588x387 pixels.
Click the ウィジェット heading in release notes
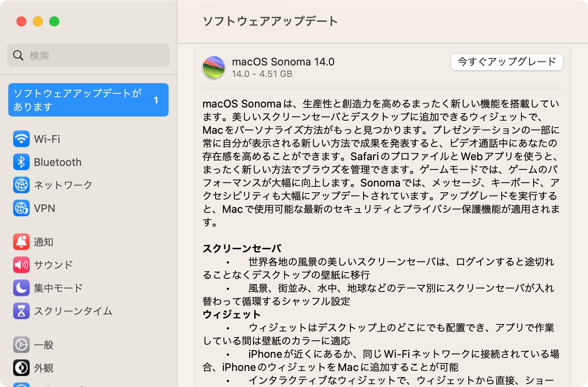[232, 315]
